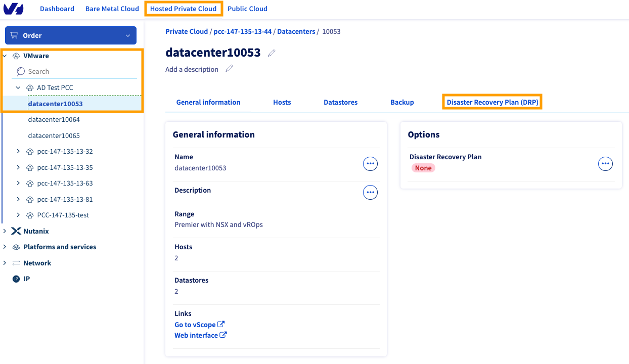Click the pcc-147-135-13-32 cloud icon

[30, 151]
